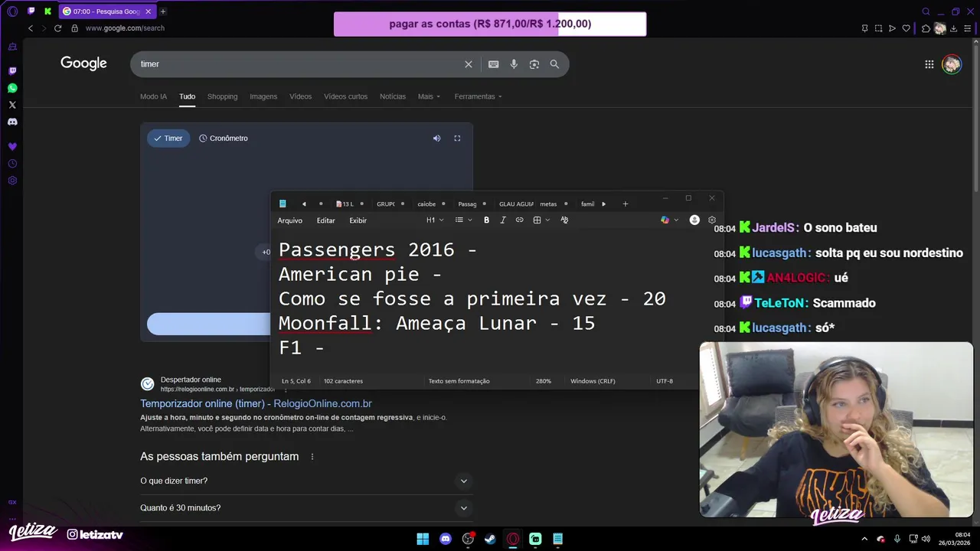This screenshot has height=551, width=980.
Task: Mute the timer sound
Action: [x=436, y=139]
